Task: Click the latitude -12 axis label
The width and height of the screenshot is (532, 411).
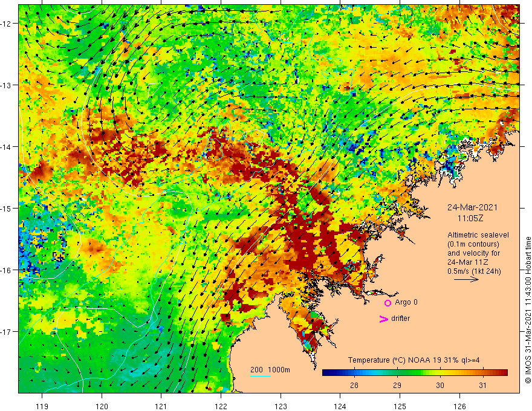Action: pyautogui.click(x=7, y=24)
